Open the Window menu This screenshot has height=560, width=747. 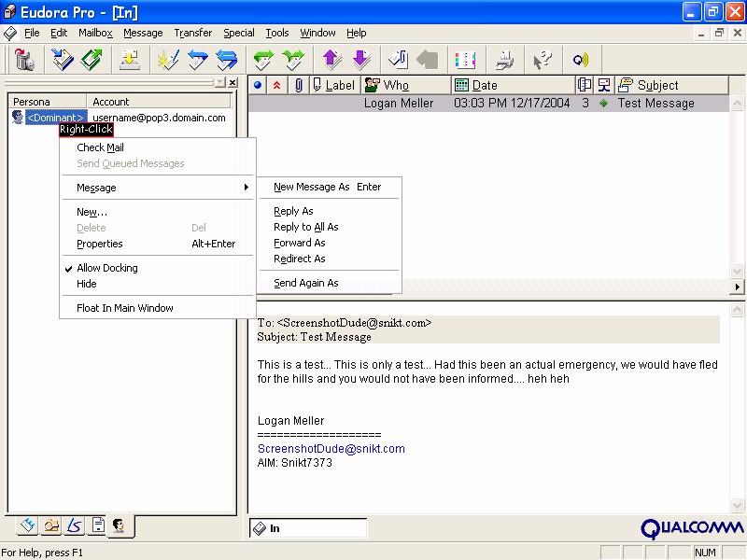pyautogui.click(x=317, y=33)
